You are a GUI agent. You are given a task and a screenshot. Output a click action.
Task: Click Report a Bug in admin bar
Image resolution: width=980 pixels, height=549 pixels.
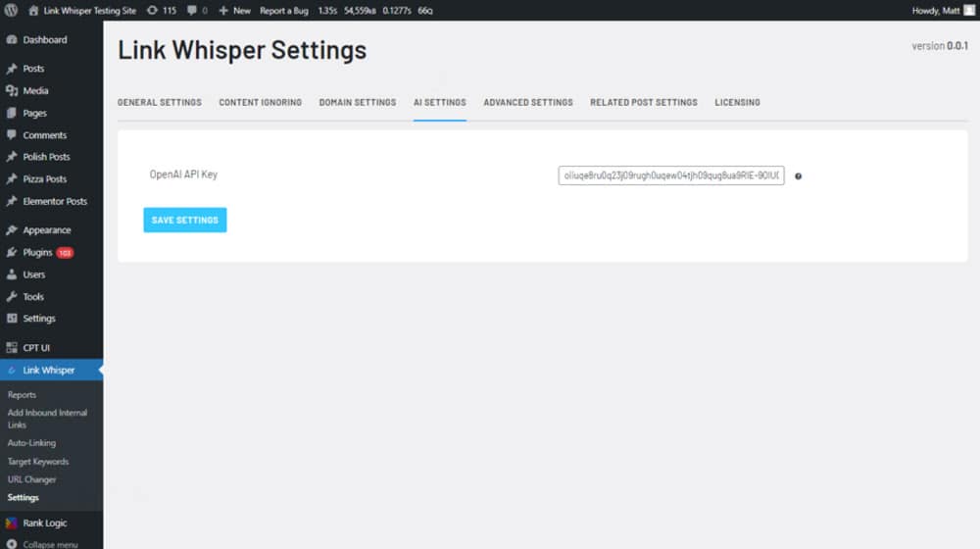(284, 11)
